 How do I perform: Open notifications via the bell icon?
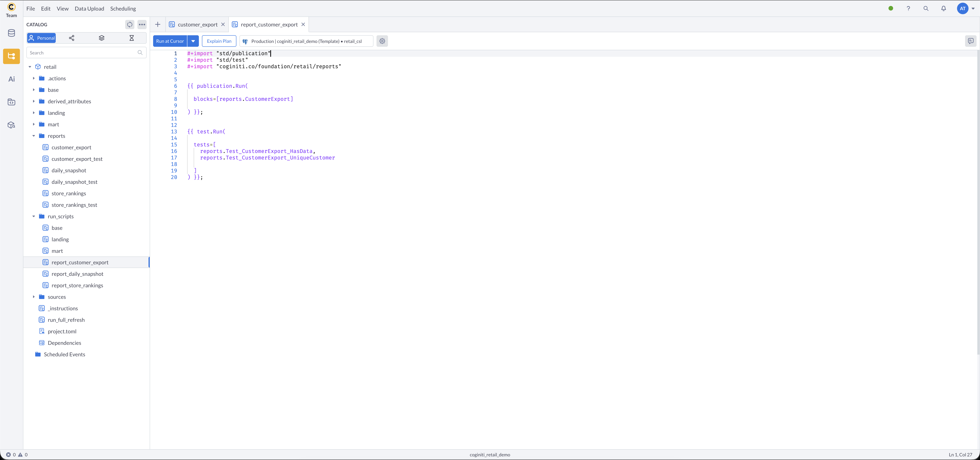(x=944, y=8)
